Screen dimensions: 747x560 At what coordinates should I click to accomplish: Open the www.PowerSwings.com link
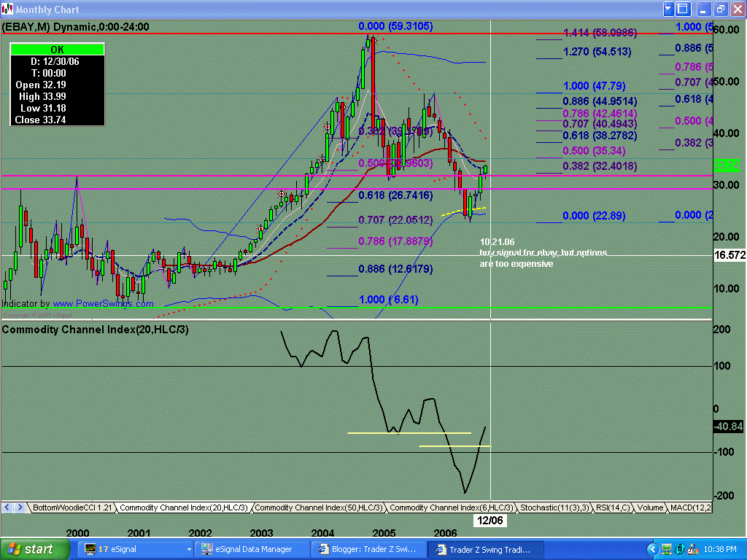pyautogui.click(x=103, y=304)
